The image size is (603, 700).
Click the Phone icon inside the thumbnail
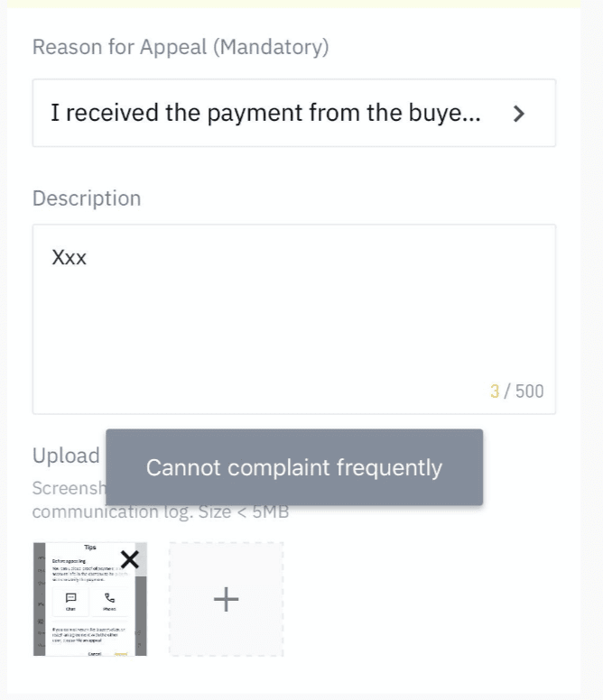point(109,598)
